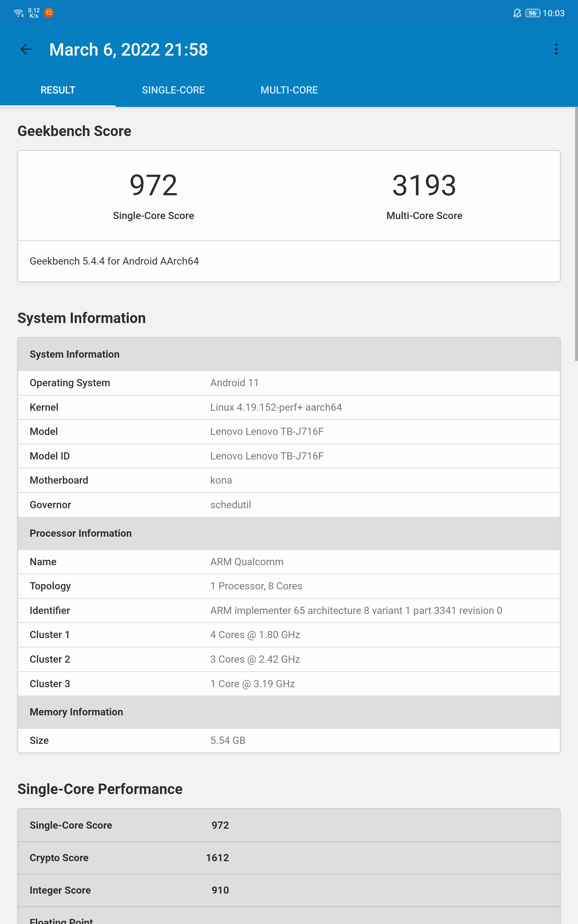The height and width of the screenshot is (924, 578).
Task: Tap the 3 Cores @ 2.42 GHz value
Action: (255, 659)
